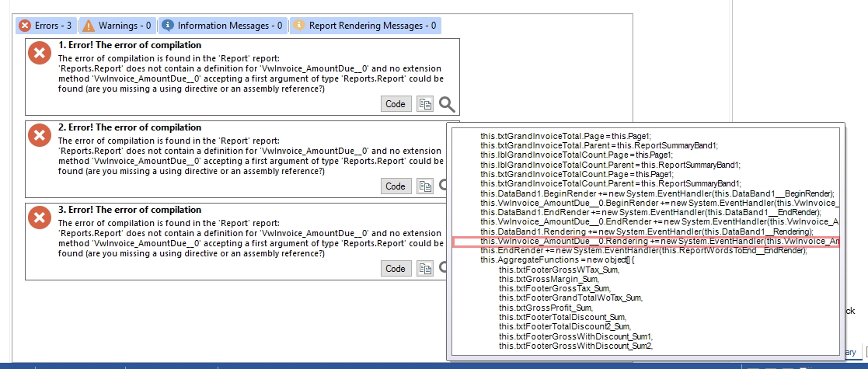Image resolution: width=868 pixels, height=369 pixels.
Task: Copy error 1 message to clipboard
Action: point(424,104)
